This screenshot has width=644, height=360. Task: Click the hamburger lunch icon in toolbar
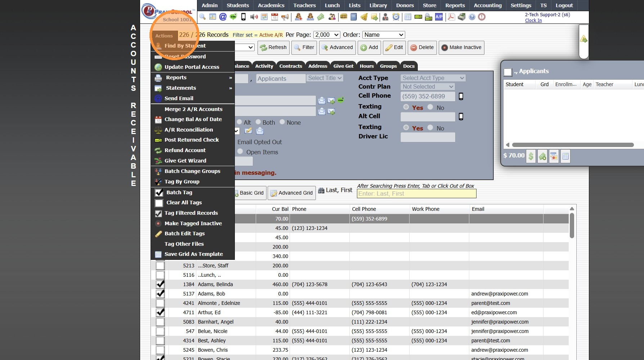pos(343,17)
